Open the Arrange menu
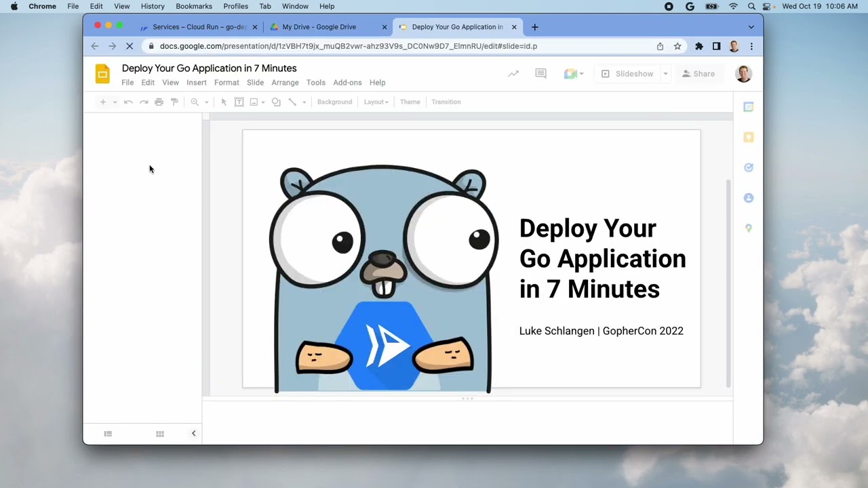The height and width of the screenshot is (488, 868). 285,83
